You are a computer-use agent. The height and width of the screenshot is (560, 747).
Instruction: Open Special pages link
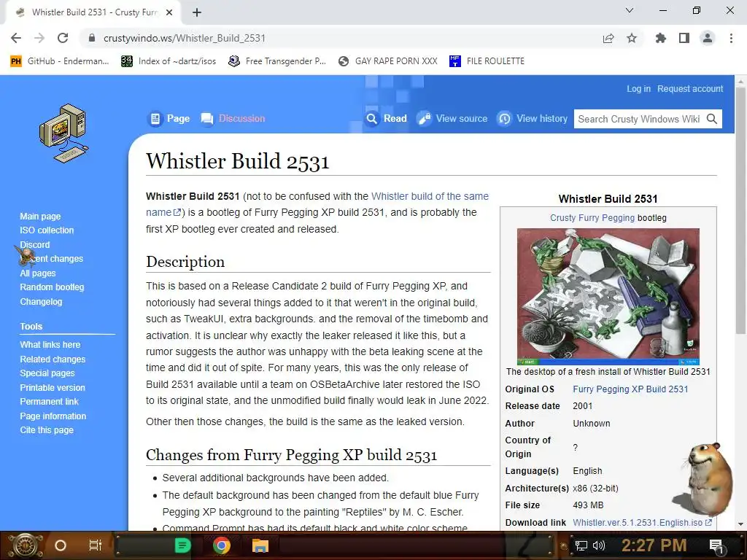(x=47, y=373)
